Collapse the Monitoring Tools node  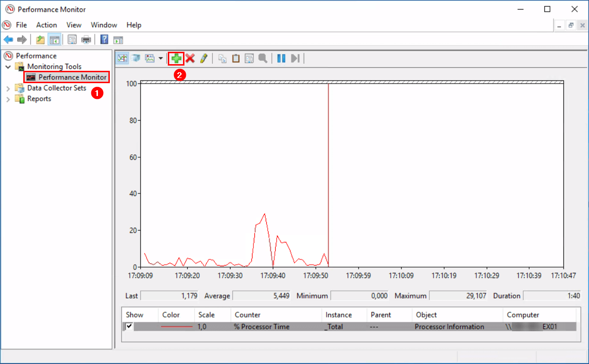click(8, 67)
